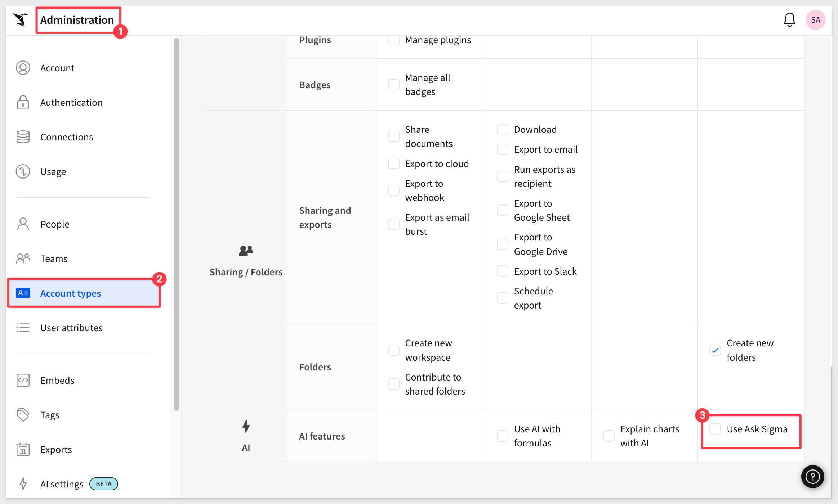Screen dimensions: 838x504
Task: Tick the Explain charts with AI checkbox
Action: [609, 436]
